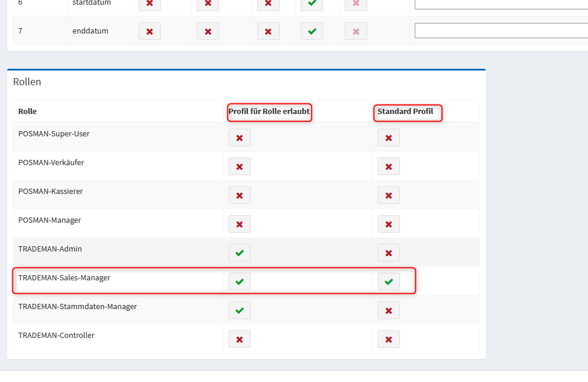588x382 pixels.
Task: Click red X under Profil erlaubt for POSMAN-Manager
Action: click(239, 224)
